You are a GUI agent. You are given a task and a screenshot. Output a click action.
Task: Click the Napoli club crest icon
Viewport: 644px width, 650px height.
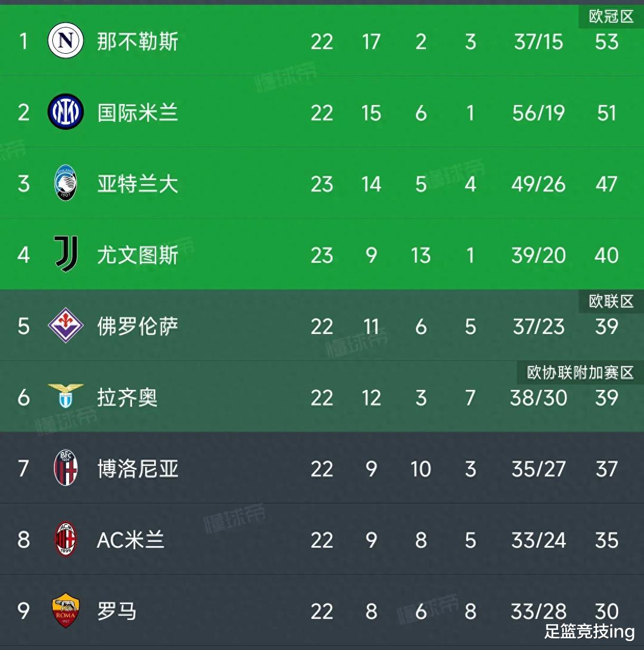point(65,41)
